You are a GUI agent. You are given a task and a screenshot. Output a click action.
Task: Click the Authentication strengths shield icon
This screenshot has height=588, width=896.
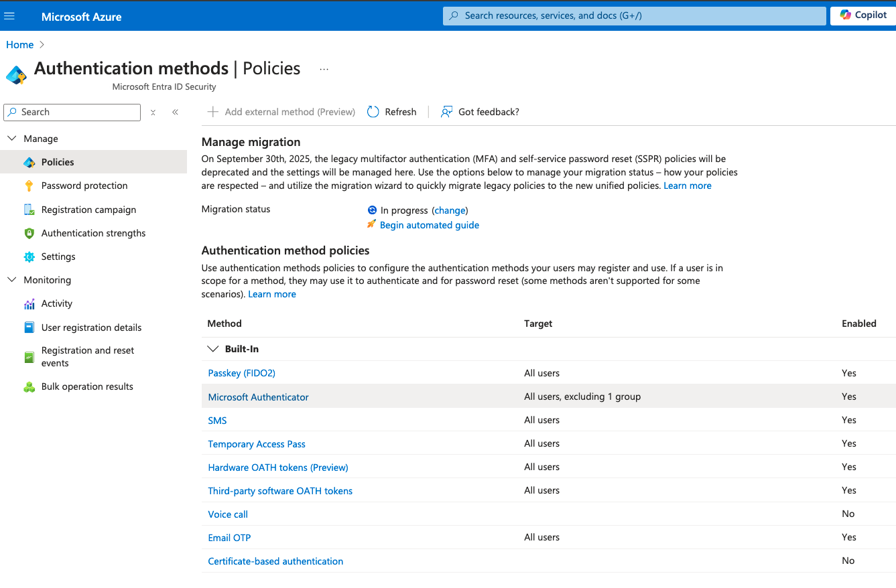click(x=29, y=233)
